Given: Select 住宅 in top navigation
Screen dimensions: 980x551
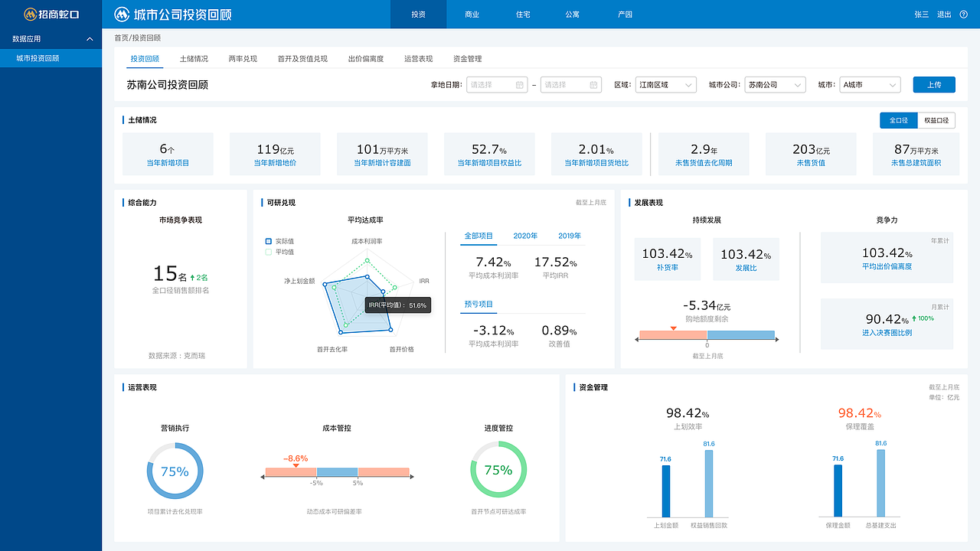Looking at the screenshot, I should tap(523, 15).
